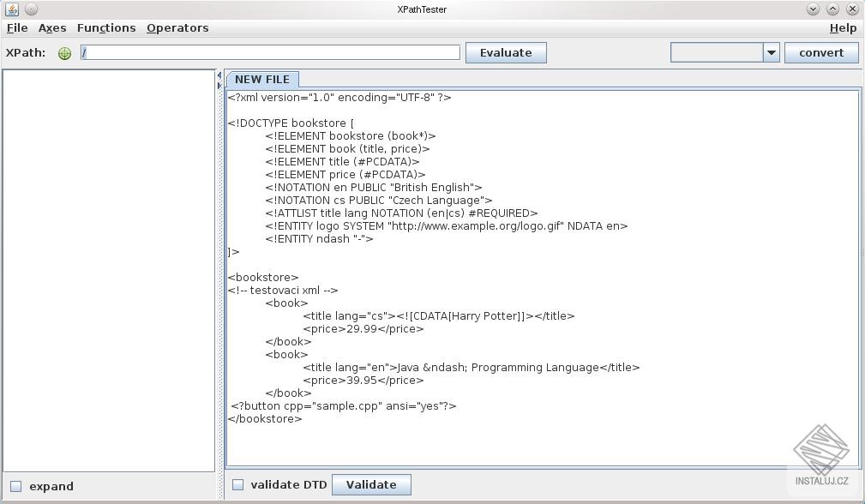
Task: Click the NOTATION cs 'Czech Language' line
Action: click(x=378, y=201)
